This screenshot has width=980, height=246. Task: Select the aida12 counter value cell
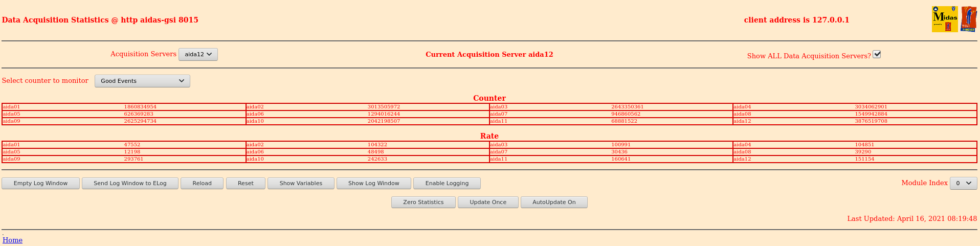[x=871, y=121]
